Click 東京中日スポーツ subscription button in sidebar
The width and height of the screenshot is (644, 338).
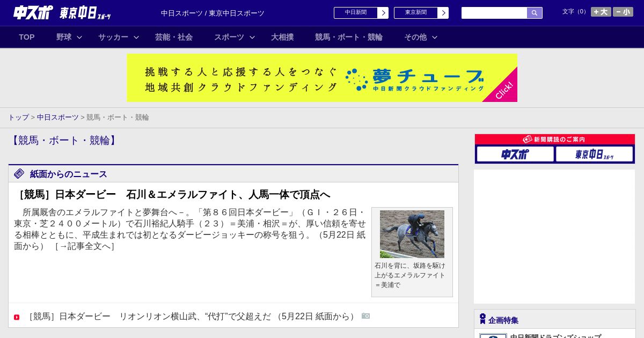595,155
